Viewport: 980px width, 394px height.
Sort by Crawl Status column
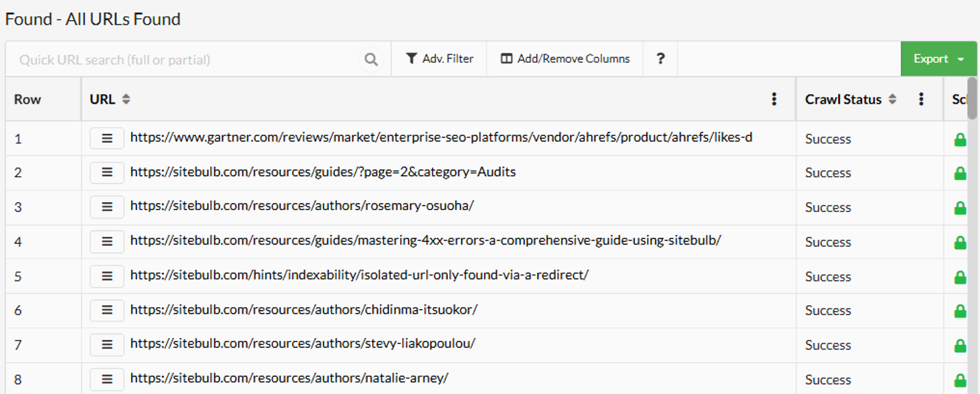pos(850,99)
